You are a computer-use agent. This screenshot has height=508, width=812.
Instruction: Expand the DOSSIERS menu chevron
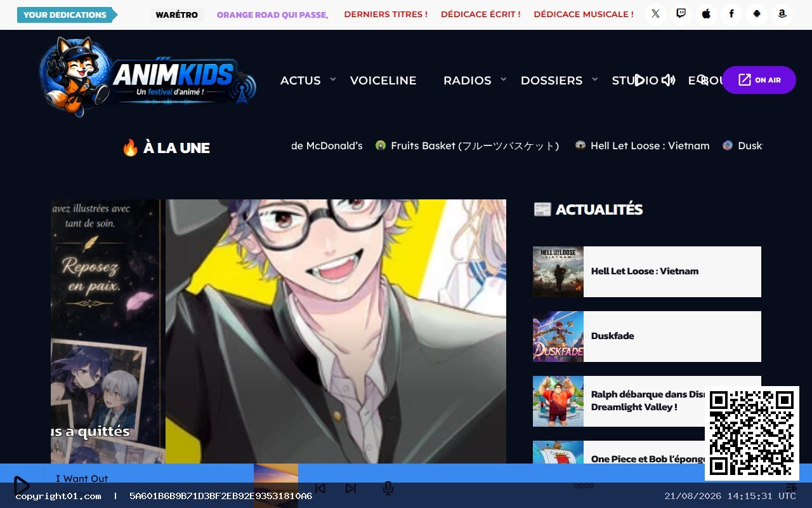(x=595, y=79)
